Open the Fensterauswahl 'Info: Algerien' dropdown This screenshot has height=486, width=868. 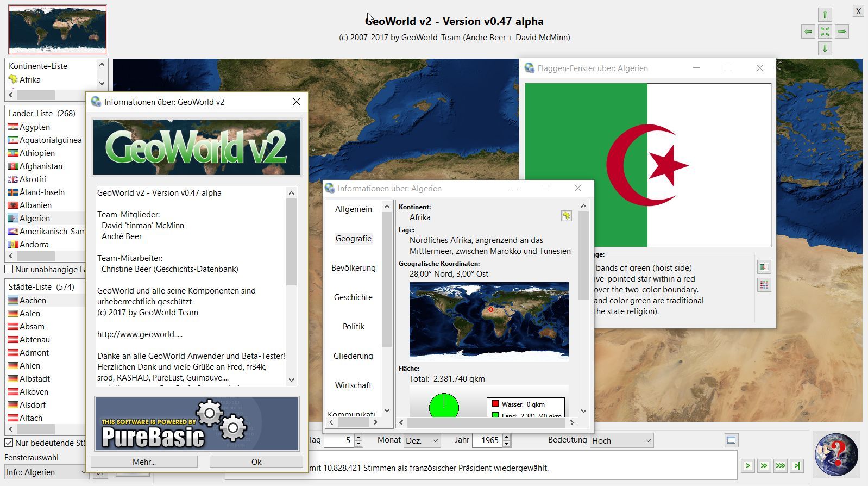click(x=46, y=472)
